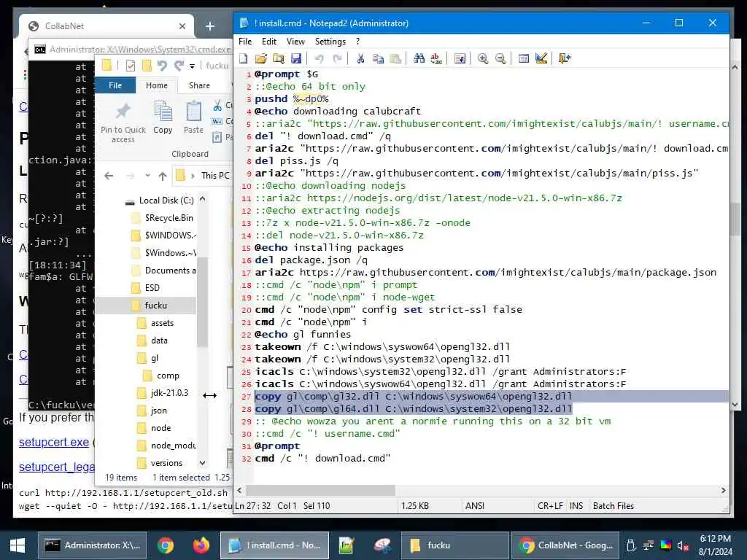This screenshot has width=747, height=560.
Task: Zoom in with magnifier plus icon
Action: [x=483, y=58]
